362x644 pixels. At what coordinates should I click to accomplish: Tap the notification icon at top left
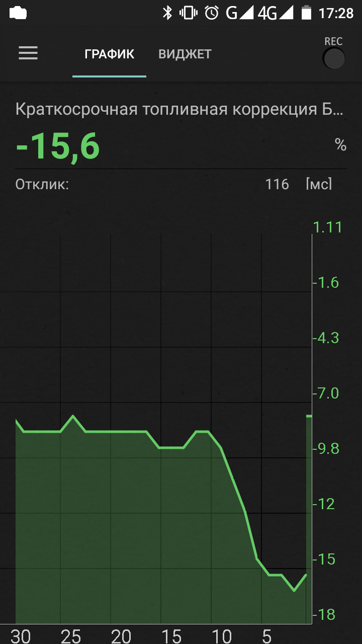(x=18, y=13)
